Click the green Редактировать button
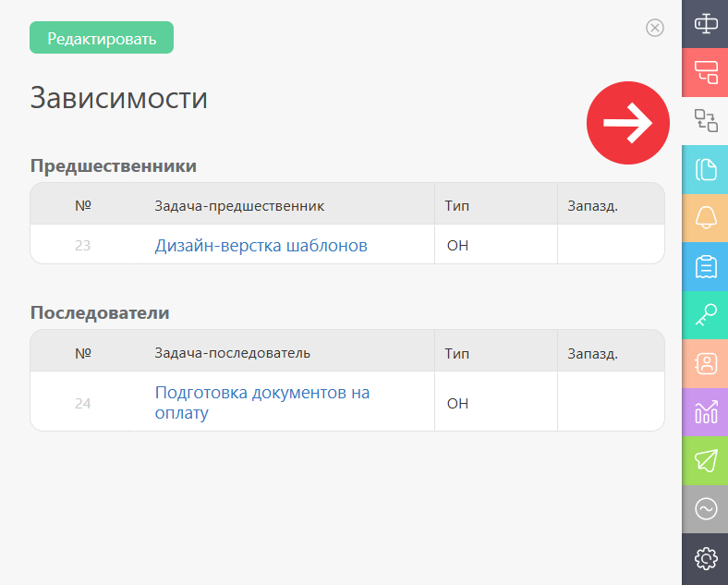Image resolution: width=728 pixels, height=585 pixels. (x=102, y=38)
